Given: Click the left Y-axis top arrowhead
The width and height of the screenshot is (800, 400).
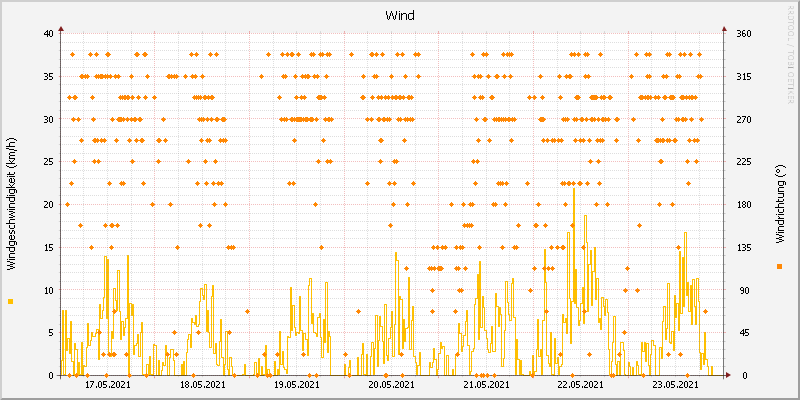Looking at the screenshot, I should coord(60,29).
